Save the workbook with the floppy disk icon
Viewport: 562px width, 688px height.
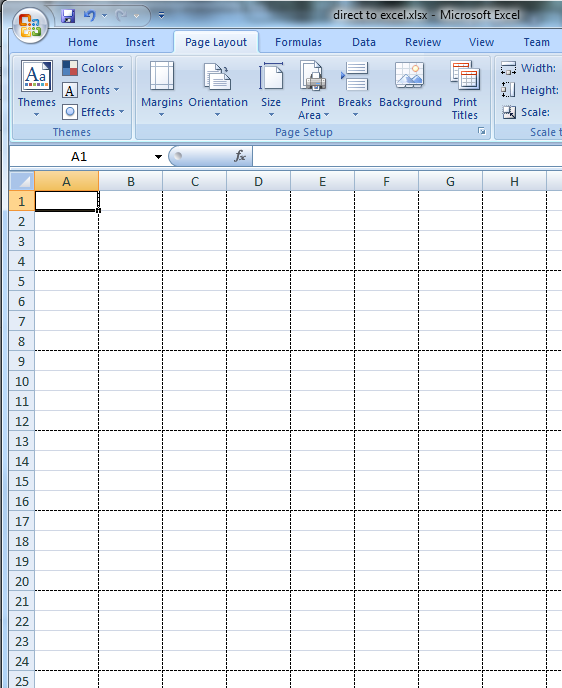point(68,16)
